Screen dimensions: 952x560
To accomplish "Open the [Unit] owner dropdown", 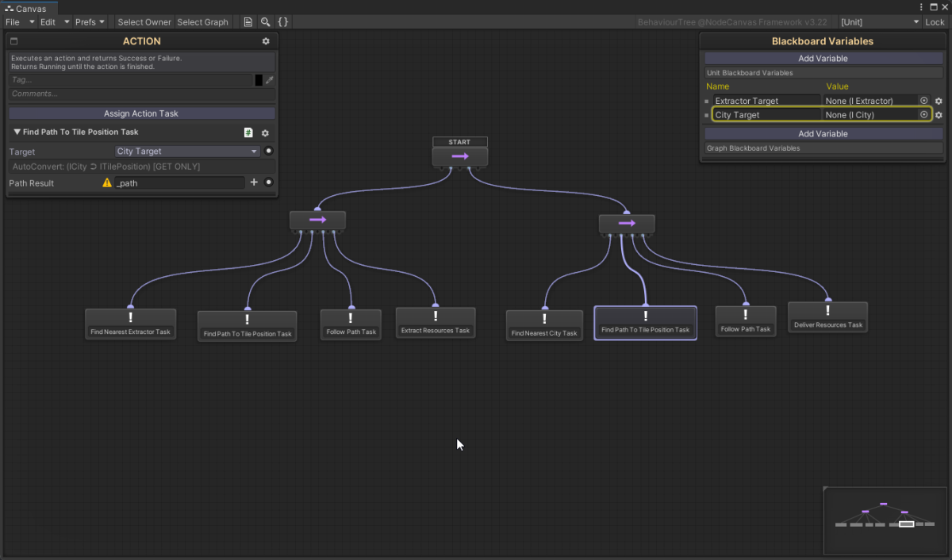I will [x=880, y=22].
